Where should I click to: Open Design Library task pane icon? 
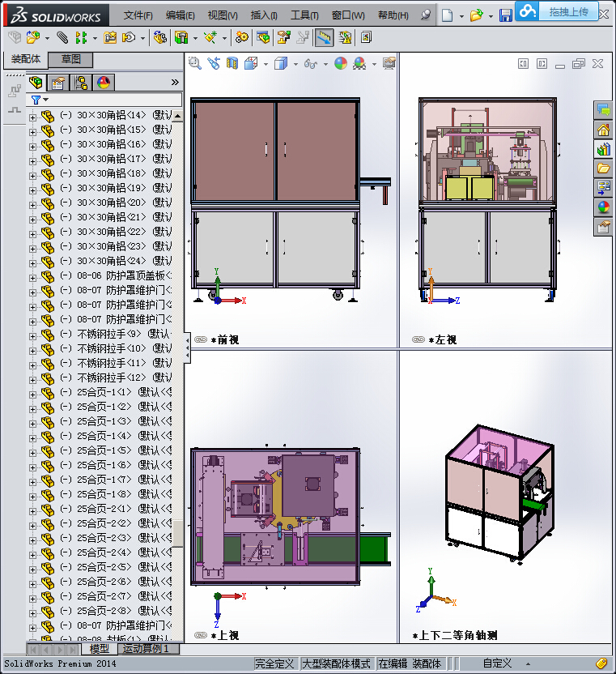[x=603, y=149]
